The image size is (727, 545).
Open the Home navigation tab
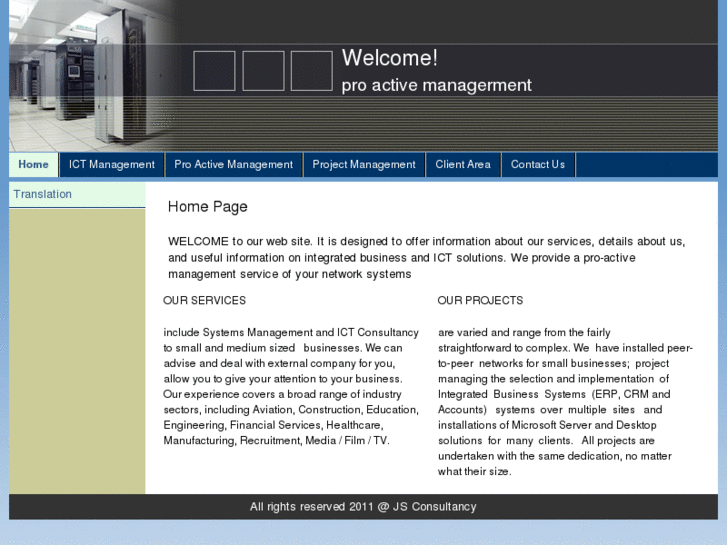33,164
